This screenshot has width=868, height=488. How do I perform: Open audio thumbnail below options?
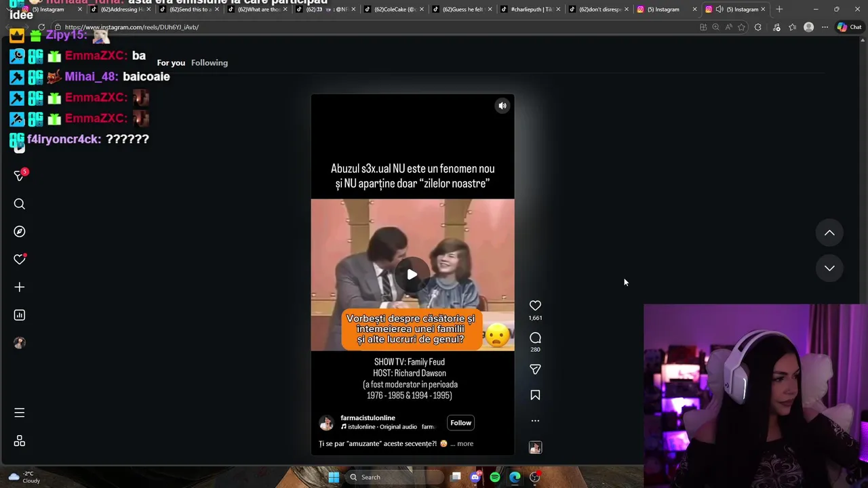pyautogui.click(x=535, y=447)
